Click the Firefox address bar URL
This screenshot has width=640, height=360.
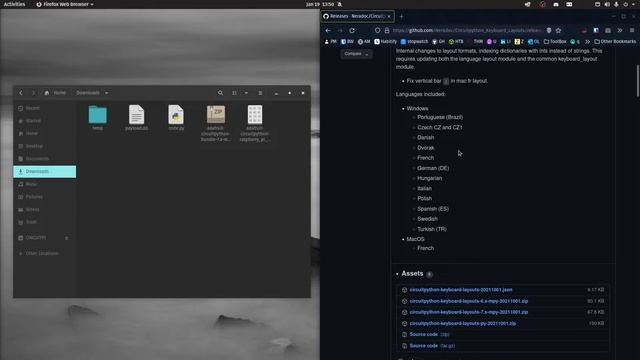pos(467,30)
